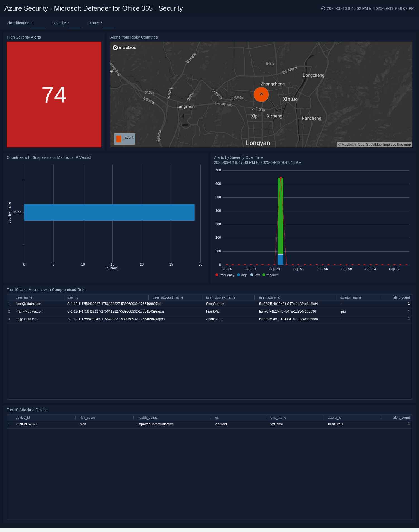Click the Alerts by Severity Over Time title
The width and height of the screenshot is (419, 532).
click(239, 157)
